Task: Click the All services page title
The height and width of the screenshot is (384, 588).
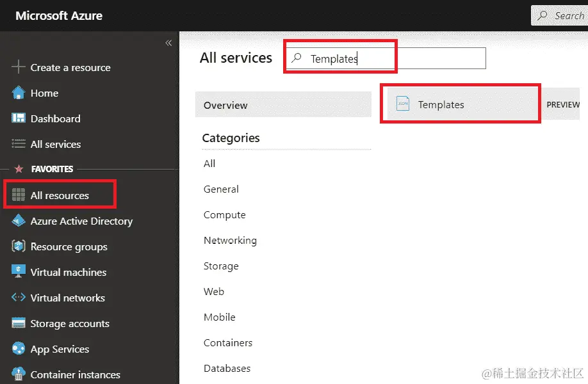Action: click(236, 58)
